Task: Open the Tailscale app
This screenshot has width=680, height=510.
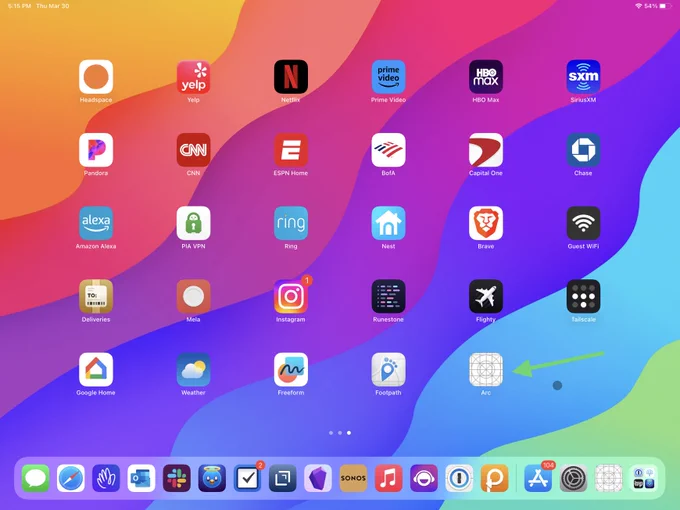Action: [x=583, y=297]
